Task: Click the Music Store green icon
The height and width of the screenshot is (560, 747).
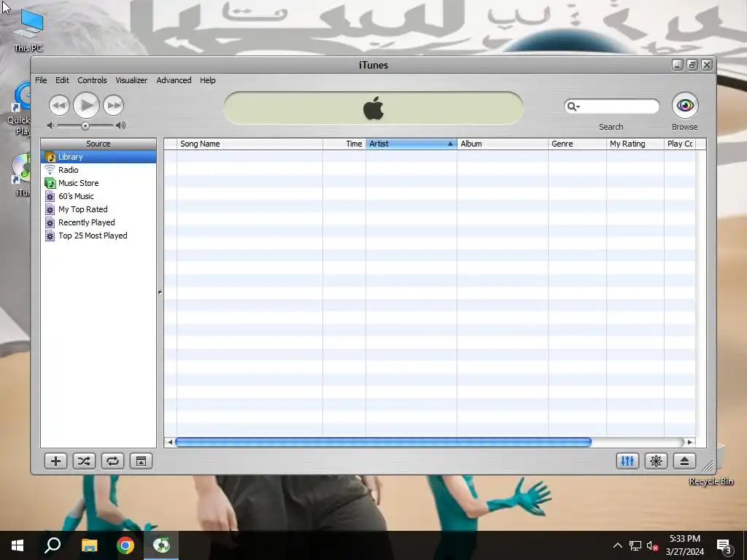Action: 50,183
